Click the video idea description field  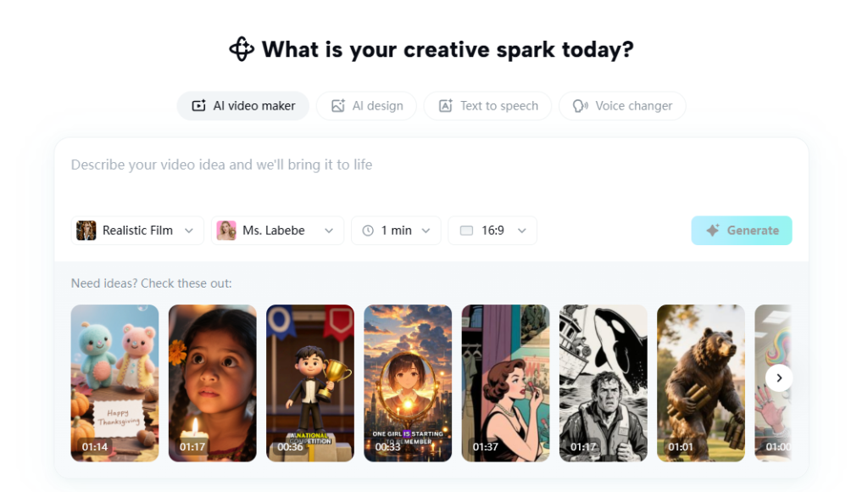tap(431, 165)
